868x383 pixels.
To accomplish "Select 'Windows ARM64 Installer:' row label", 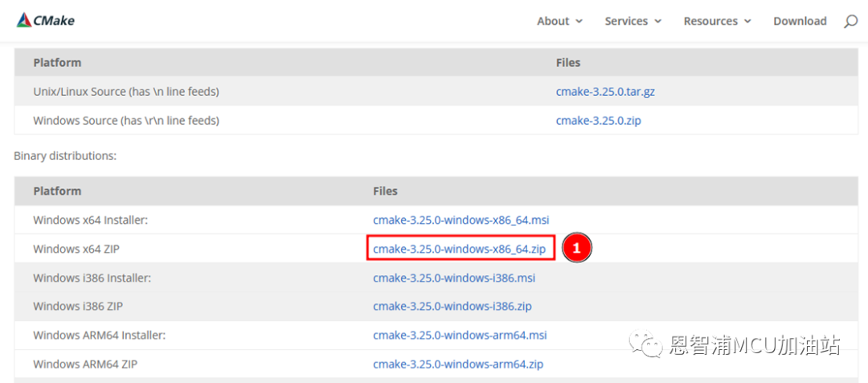I will coord(100,336).
